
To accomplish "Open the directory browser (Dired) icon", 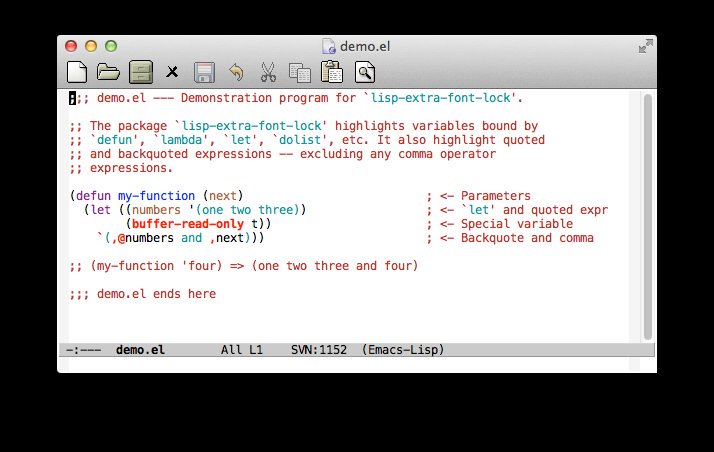I will pyautogui.click(x=140, y=71).
